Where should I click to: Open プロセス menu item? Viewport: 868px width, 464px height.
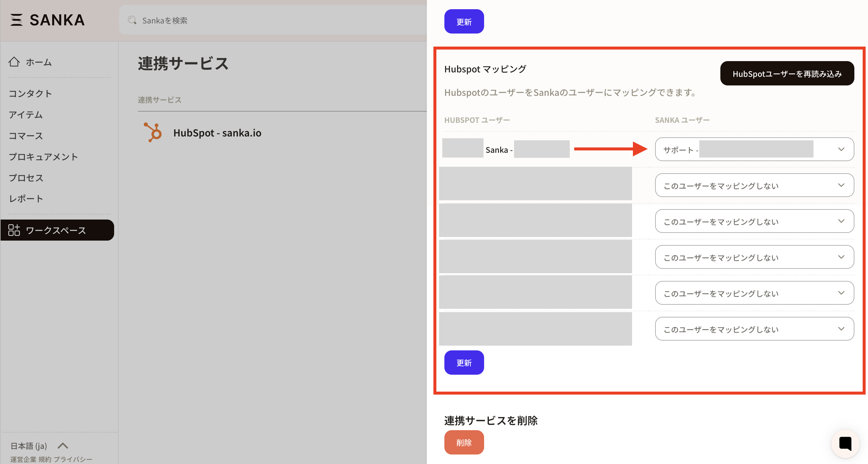tap(26, 178)
